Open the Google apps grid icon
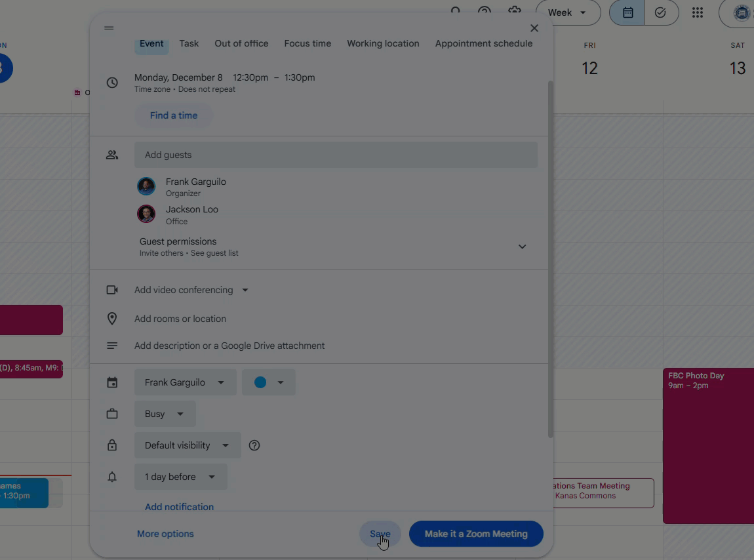Image resolution: width=754 pixels, height=560 pixels. 698,12
